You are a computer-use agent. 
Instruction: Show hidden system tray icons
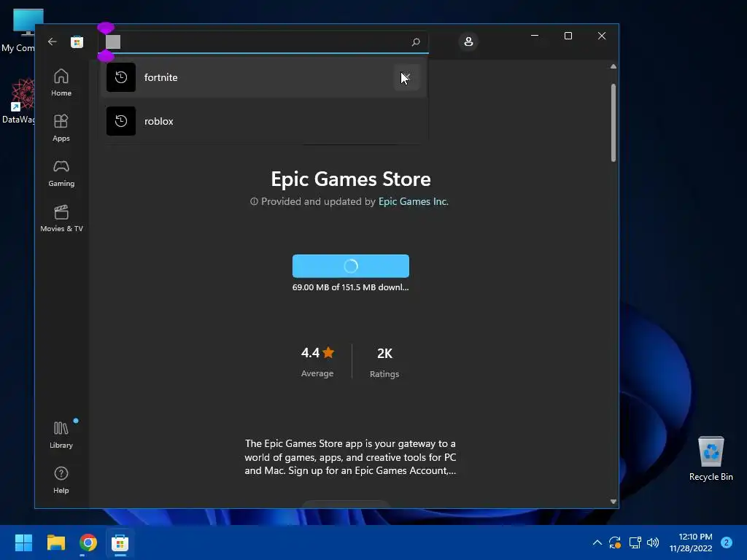click(x=597, y=542)
